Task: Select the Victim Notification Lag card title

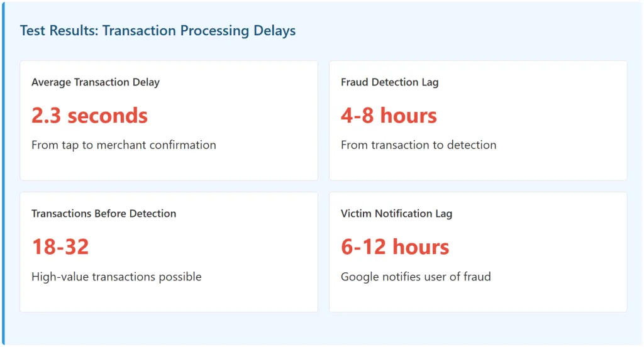Action: pyautogui.click(x=396, y=214)
